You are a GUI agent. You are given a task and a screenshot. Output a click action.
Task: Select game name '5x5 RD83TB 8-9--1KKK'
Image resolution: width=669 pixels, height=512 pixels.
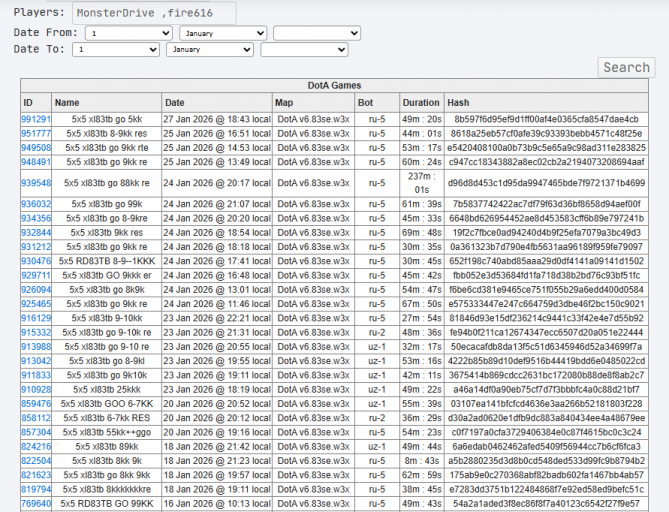point(107,261)
